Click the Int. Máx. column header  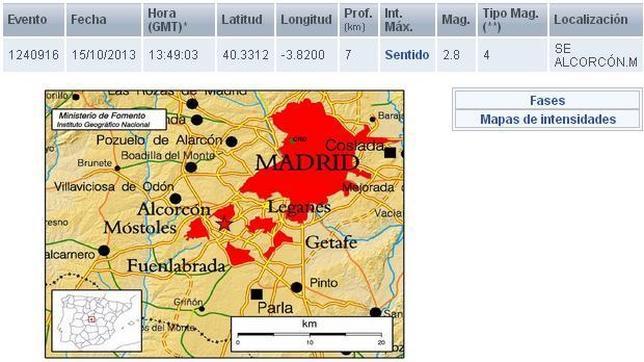(x=407, y=19)
